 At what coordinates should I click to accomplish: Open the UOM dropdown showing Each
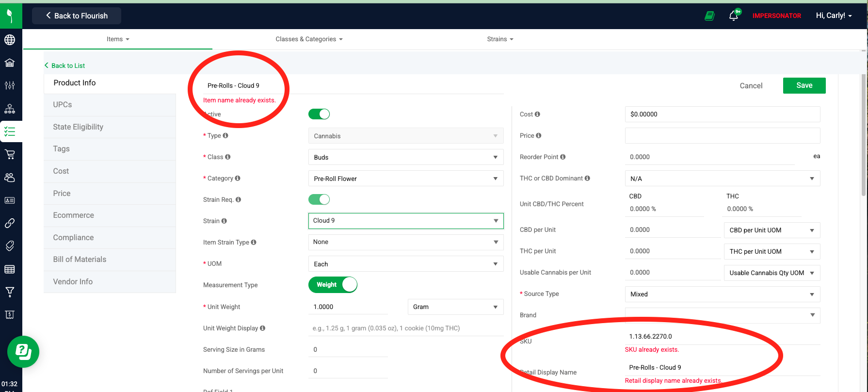pos(406,264)
